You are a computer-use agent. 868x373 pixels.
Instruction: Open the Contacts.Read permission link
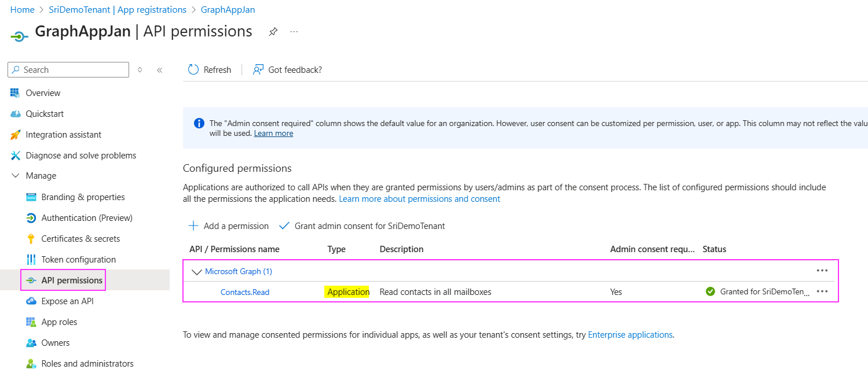[x=245, y=292]
